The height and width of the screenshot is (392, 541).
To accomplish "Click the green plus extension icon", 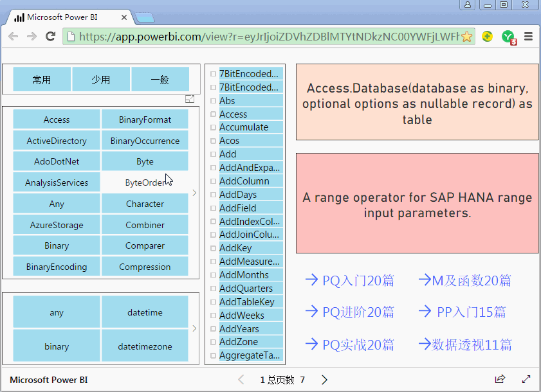I will coord(487,36).
